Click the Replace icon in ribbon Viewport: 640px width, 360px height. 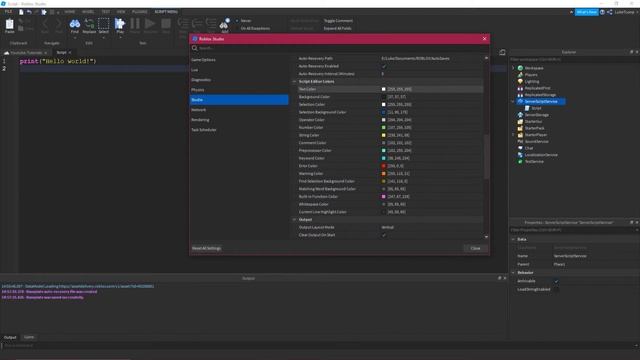coord(89,24)
